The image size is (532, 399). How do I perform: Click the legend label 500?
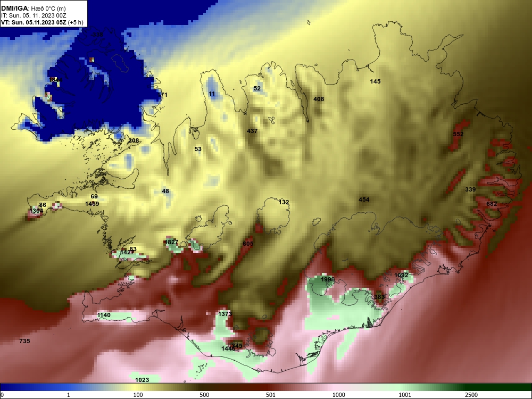[x=204, y=395]
